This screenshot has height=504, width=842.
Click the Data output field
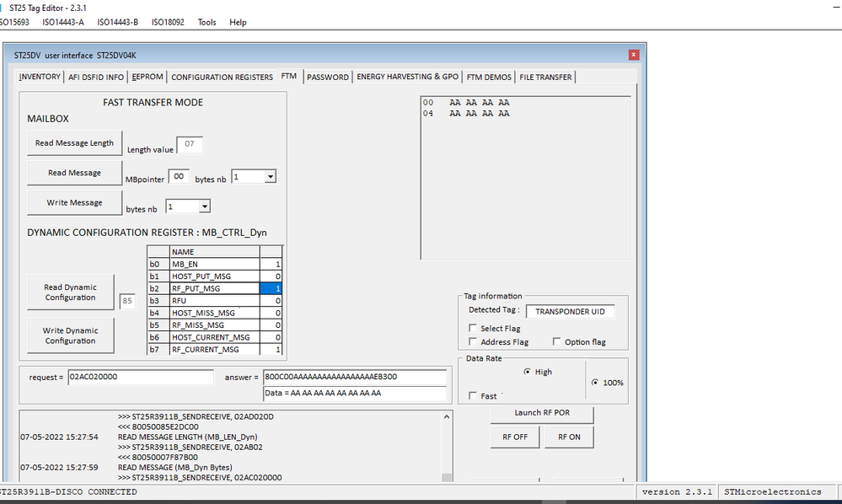point(355,394)
